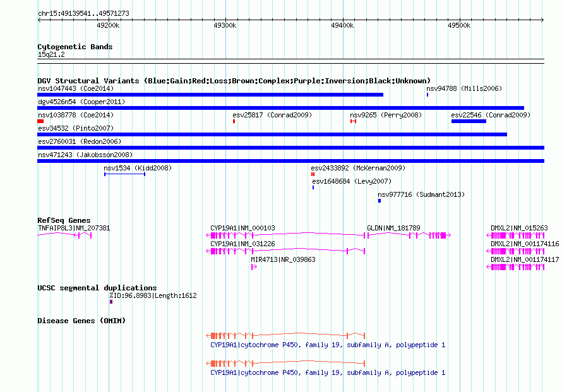
Task: Select the MIR4713 NR_039863 gene glyph
Action: (254, 266)
